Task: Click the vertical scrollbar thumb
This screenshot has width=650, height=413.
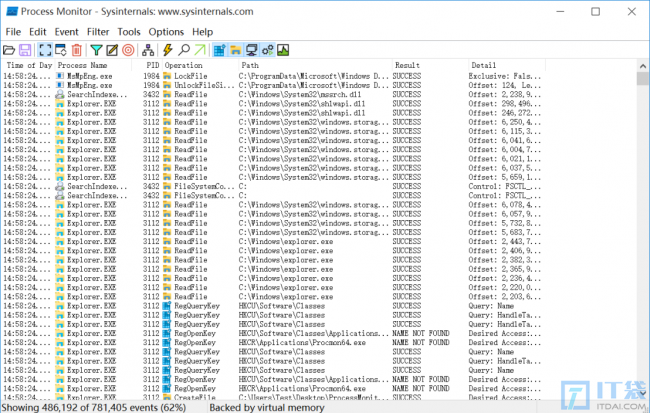Action: (x=643, y=78)
